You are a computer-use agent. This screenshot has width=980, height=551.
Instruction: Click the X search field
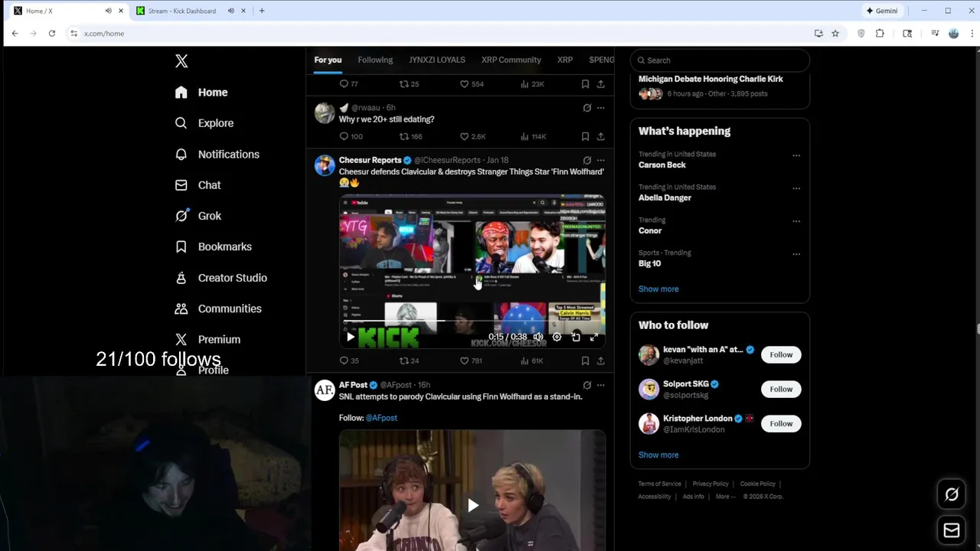720,60
